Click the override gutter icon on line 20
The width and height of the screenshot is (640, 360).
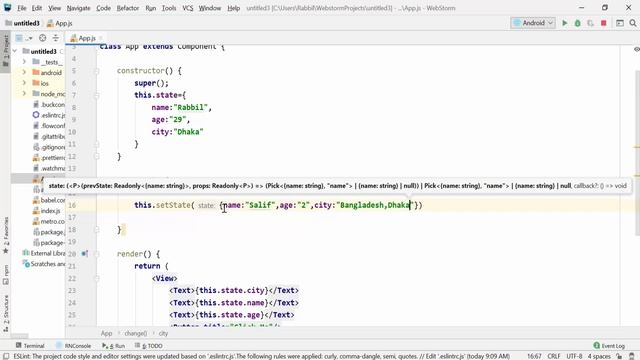pos(84,254)
